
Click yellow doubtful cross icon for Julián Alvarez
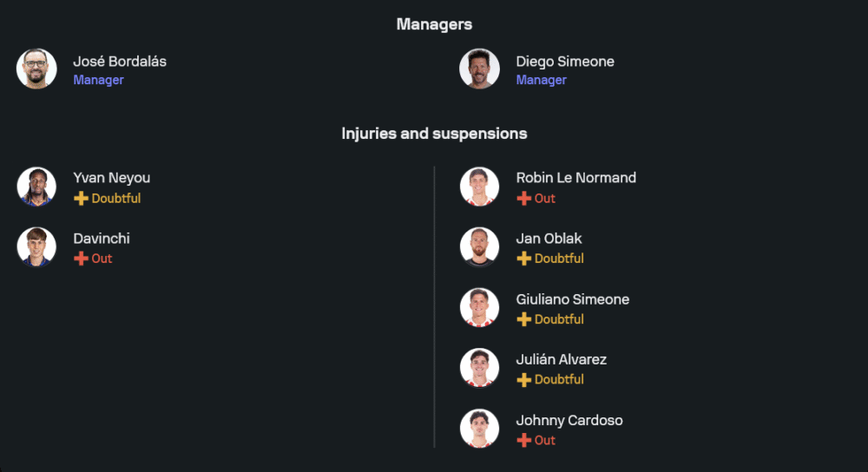523,379
